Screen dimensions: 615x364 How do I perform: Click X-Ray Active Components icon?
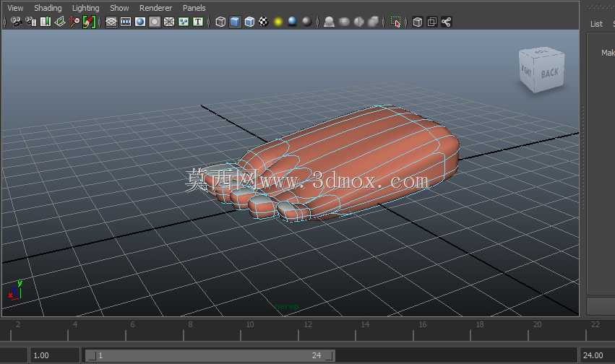click(432, 22)
